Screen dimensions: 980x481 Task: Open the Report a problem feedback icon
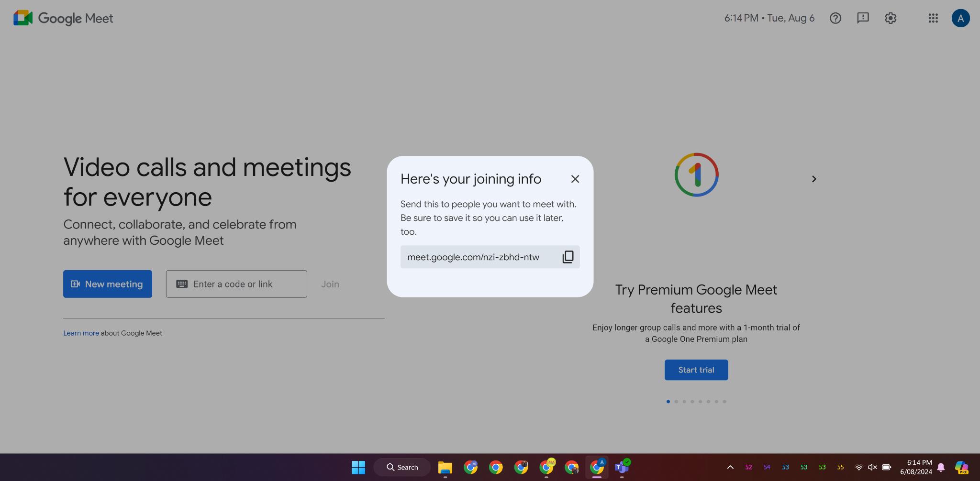click(863, 18)
